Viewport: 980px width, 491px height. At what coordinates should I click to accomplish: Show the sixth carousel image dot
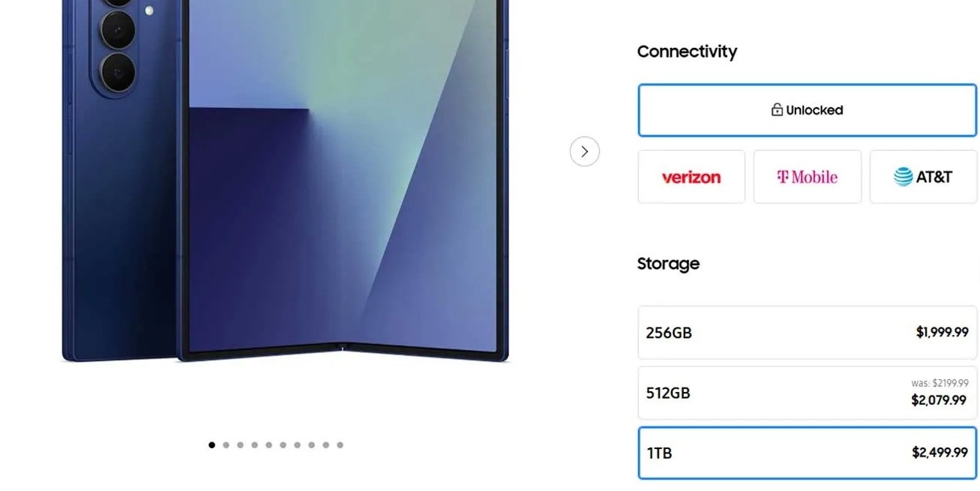[x=283, y=445]
